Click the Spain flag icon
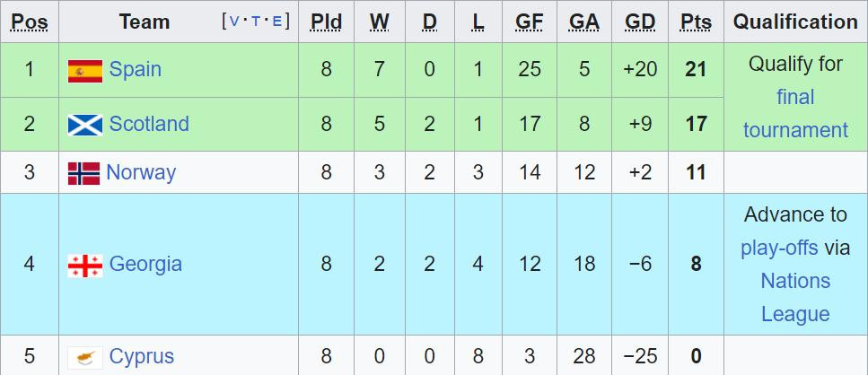The width and height of the screenshot is (868, 375). 85,70
